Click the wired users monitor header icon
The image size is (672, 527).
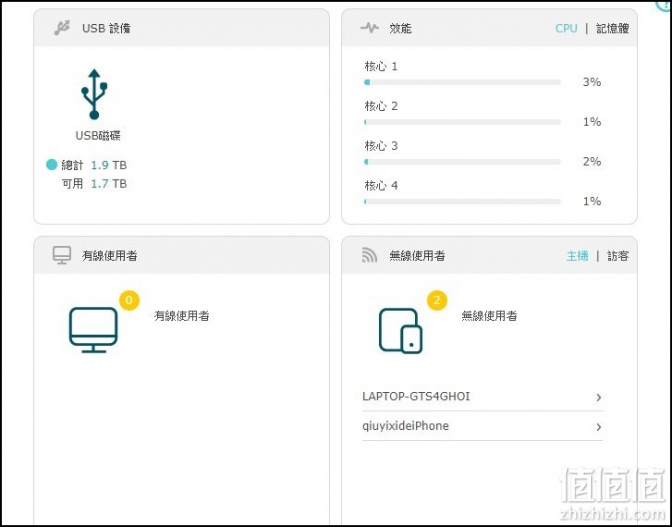[x=62, y=255]
